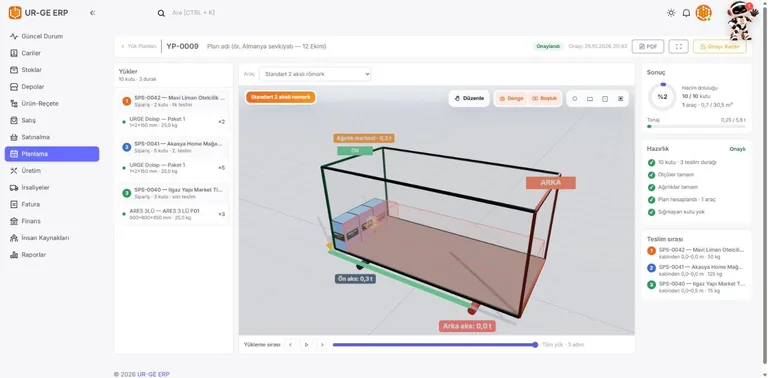Screen dimensions: 768x378
Task: Click the İnsan Kaynakları people icon
Action: pyautogui.click(x=14, y=238)
